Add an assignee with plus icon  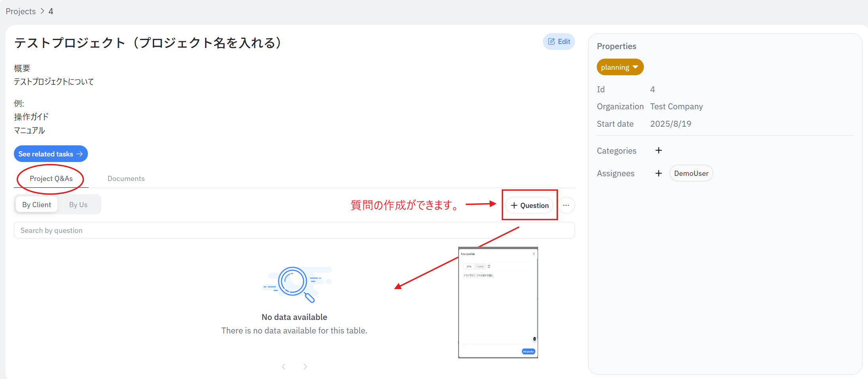[x=659, y=173]
